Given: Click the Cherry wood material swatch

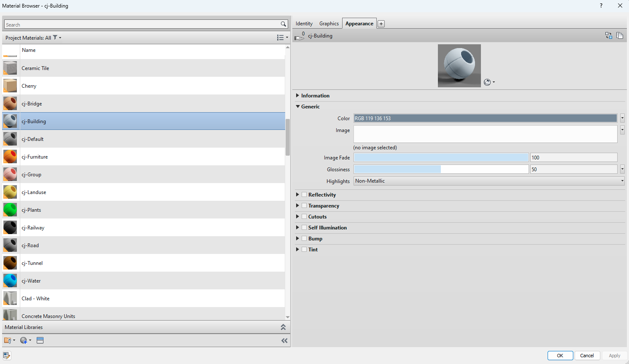Looking at the screenshot, I should pyautogui.click(x=10, y=86).
